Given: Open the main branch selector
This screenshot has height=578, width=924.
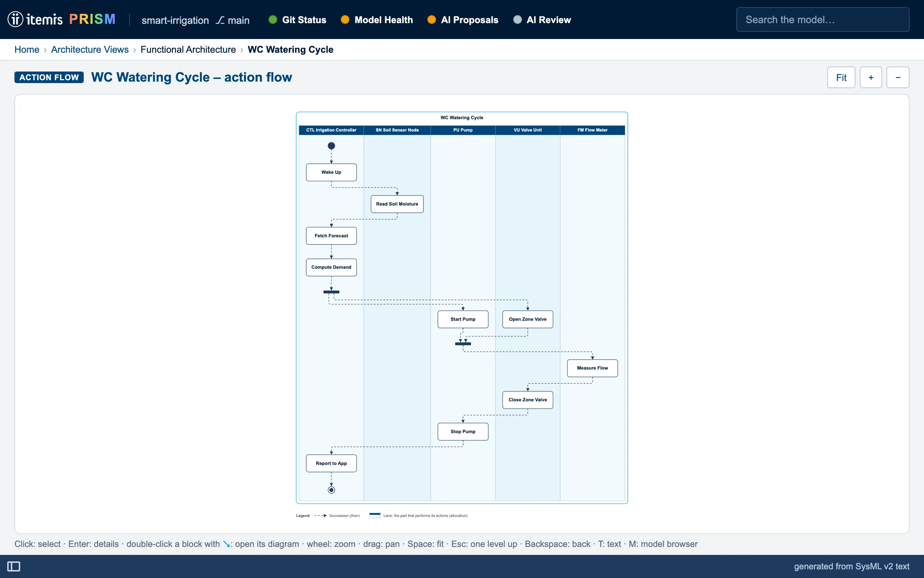Looking at the screenshot, I should [x=232, y=20].
